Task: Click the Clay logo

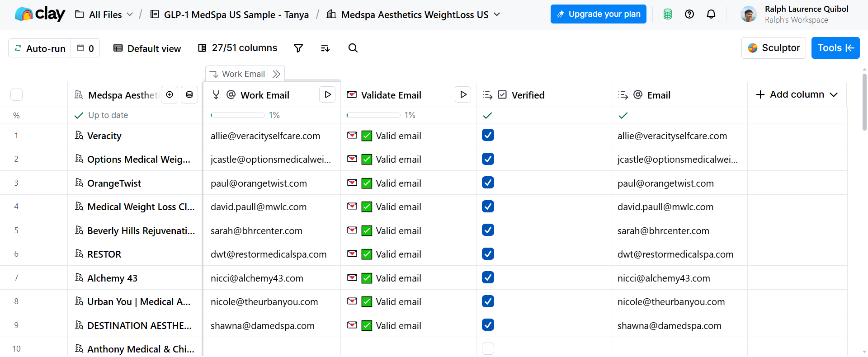Action: click(40, 14)
